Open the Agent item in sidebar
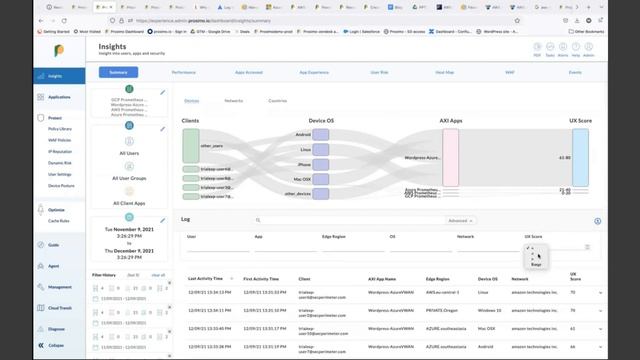Viewport: 640px width, 360px height. (x=53, y=266)
